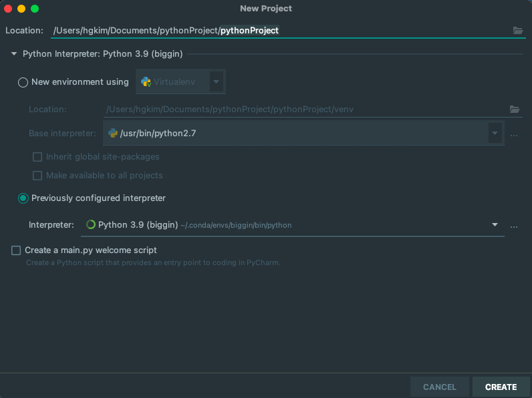
Task: Click the main.py script description text
Action: click(x=153, y=262)
